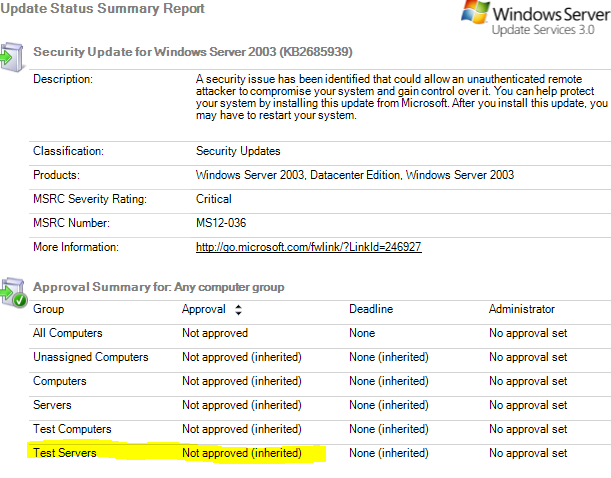
Task: Click 'Not approved' for All Computers
Action: coord(215,333)
